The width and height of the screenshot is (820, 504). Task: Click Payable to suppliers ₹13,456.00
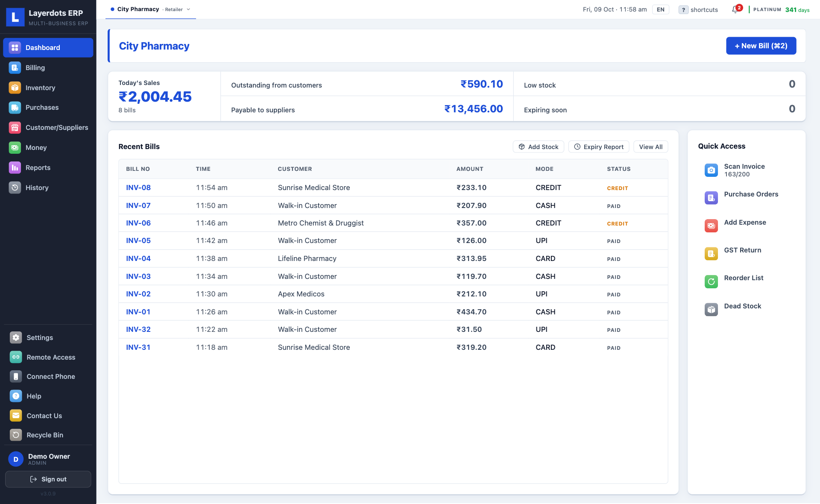[473, 109]
